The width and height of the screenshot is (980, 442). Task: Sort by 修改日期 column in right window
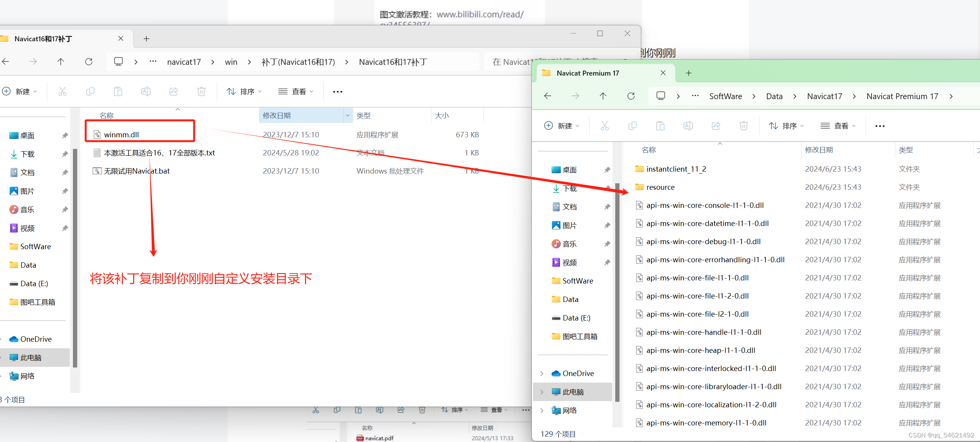pyautogui.click(x=819, y=150)
